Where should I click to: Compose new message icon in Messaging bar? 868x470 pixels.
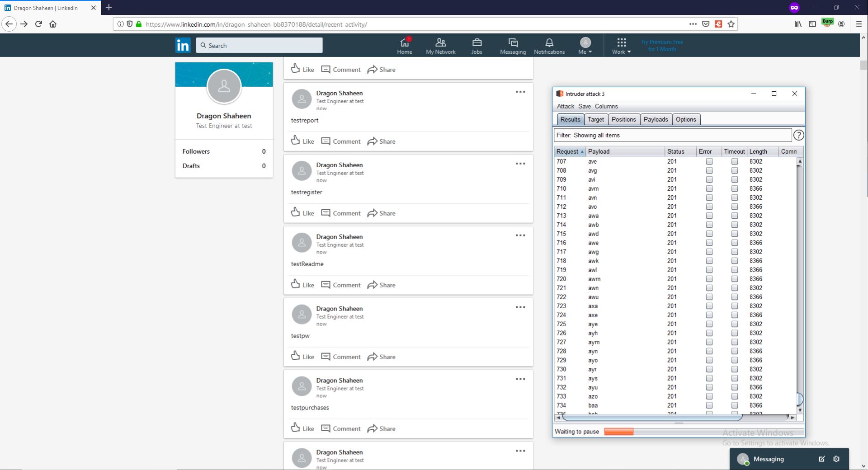click(x=822, y=459)
